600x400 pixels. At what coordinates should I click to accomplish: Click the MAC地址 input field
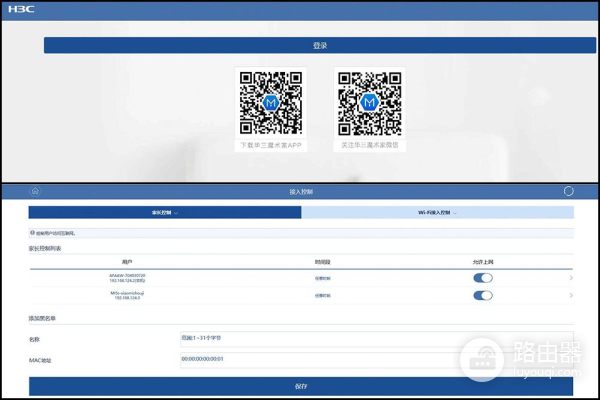point(377,360)
